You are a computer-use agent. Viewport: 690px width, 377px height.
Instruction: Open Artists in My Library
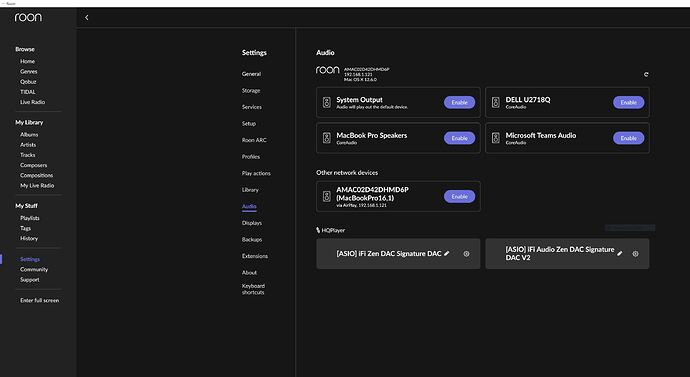pos(28,144)
